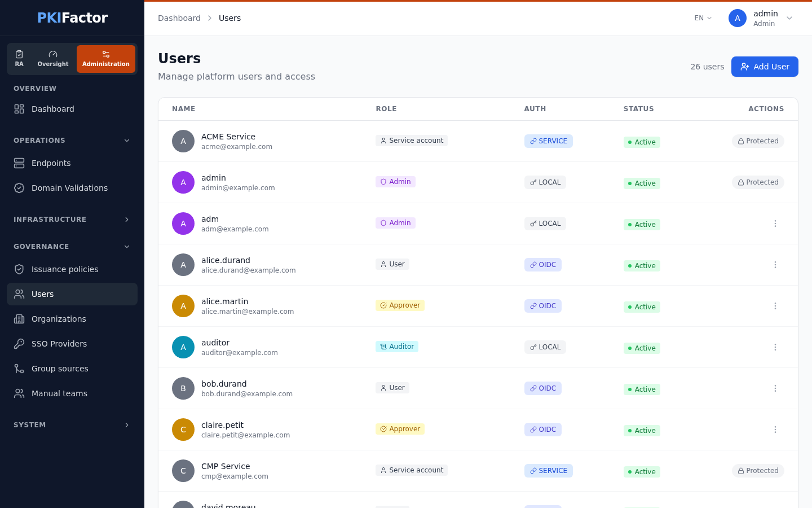Image resolution: width=812 pixels, height=508 pixels.
Task: Click the SERVICE auth badge for CMP Service
Action: pos(549,471)
